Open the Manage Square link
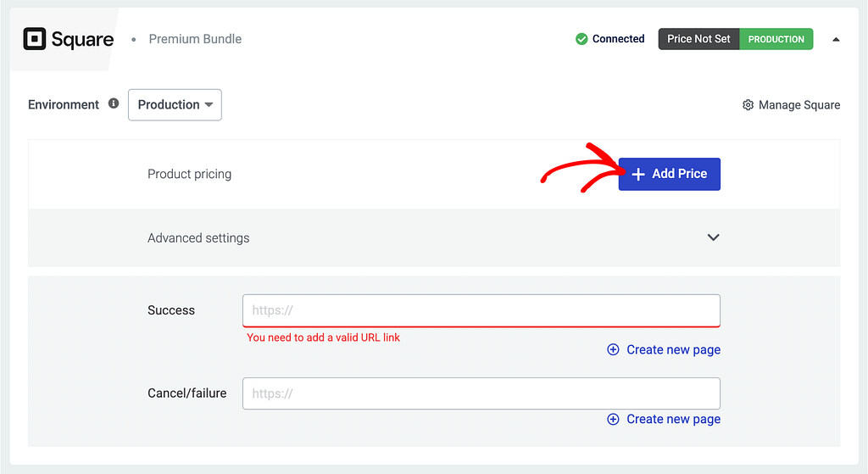This screenshot has width=868, height=474. [x=798, y=105]
